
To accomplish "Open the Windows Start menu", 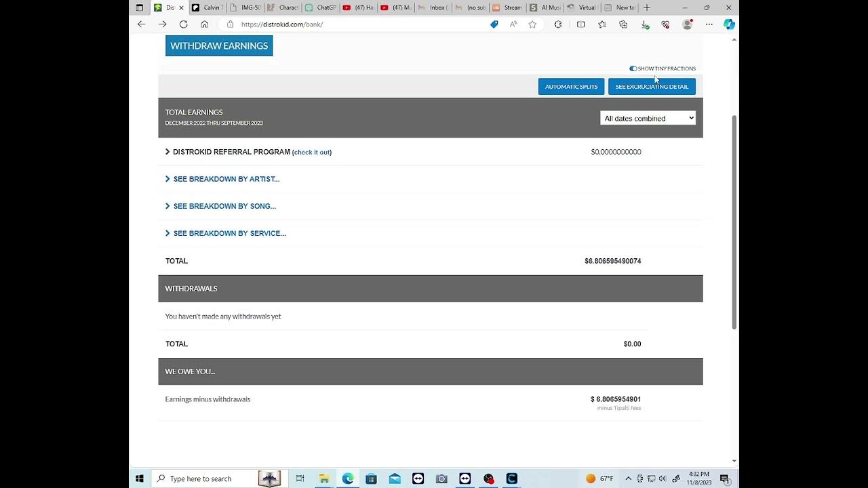I will [140, 479].
